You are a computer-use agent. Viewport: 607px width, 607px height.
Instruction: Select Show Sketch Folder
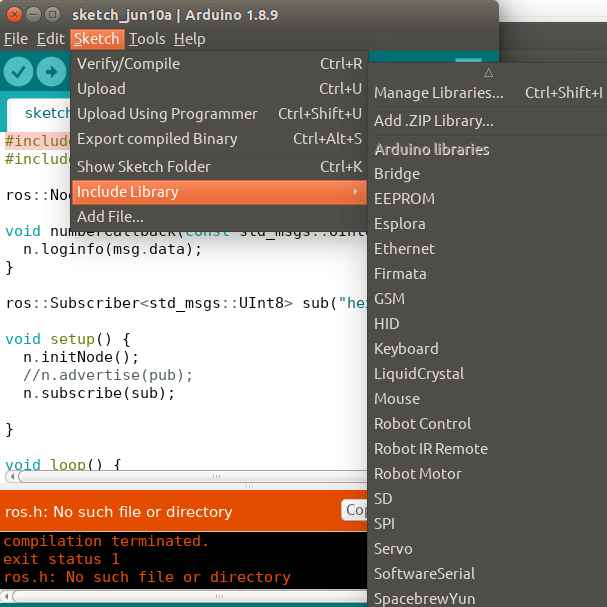click(219, 166)
